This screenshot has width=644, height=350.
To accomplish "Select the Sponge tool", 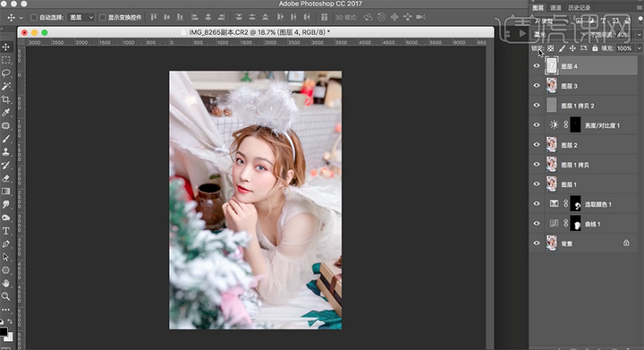I will point(5,218).
